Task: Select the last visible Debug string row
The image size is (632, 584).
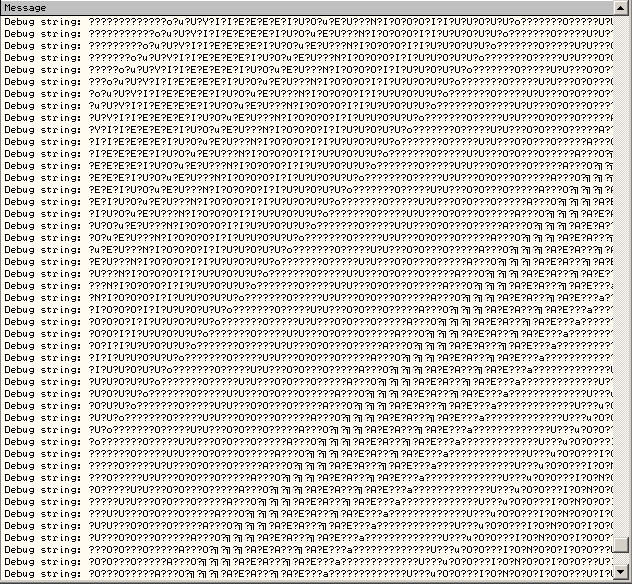Action: pyautogui.click(x=300, y=574)
